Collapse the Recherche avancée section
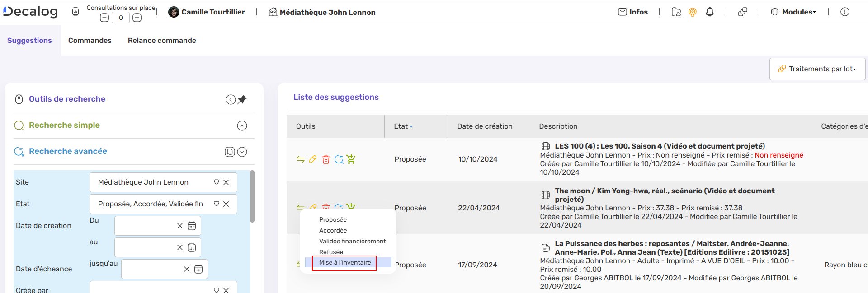 point(242,152)
